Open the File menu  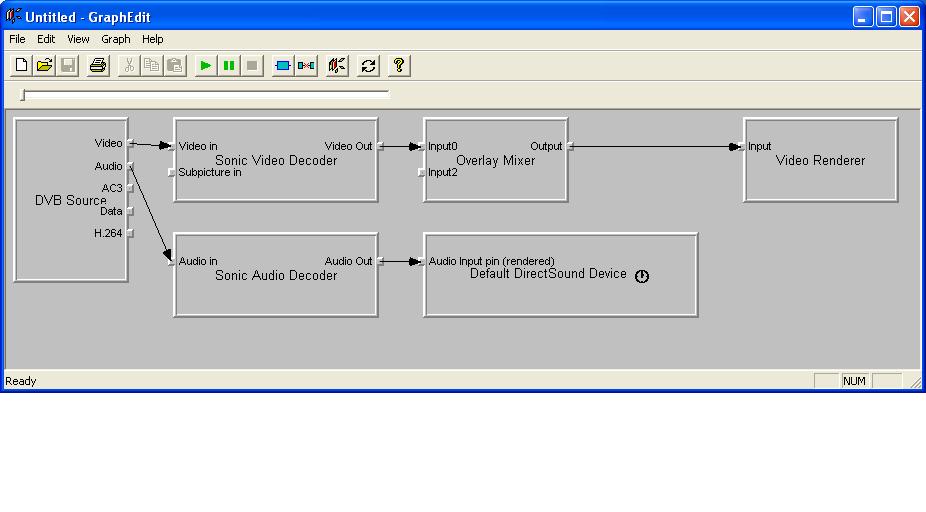click(17, 39)
